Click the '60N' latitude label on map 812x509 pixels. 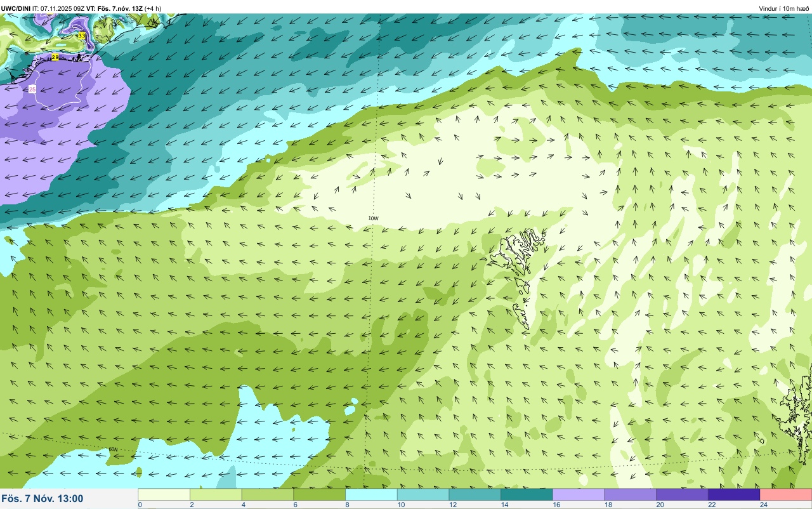click(x=113, y=449)
